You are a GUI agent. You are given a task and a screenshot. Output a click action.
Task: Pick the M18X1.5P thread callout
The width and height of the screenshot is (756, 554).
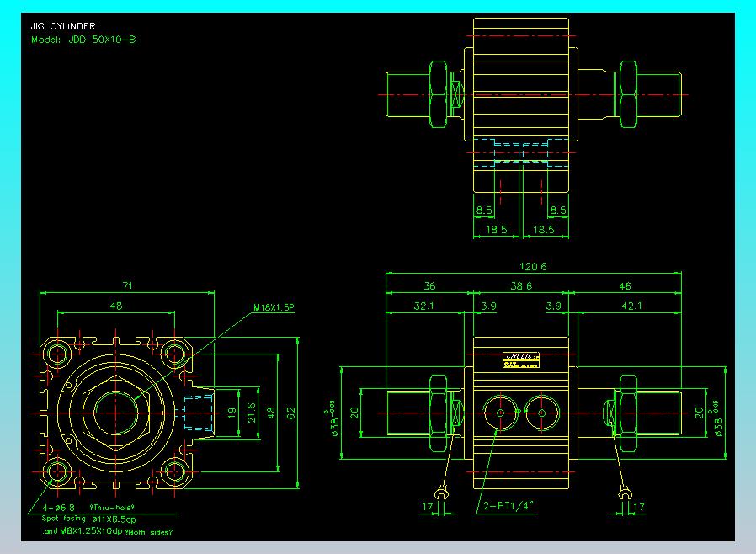point(274,307)
